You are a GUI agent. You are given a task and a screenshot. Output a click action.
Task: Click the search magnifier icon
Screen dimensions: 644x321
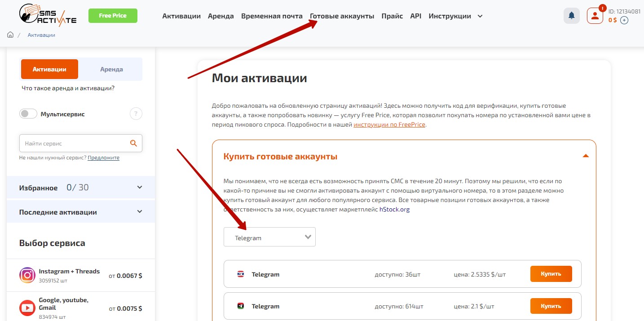pos(133,143)
